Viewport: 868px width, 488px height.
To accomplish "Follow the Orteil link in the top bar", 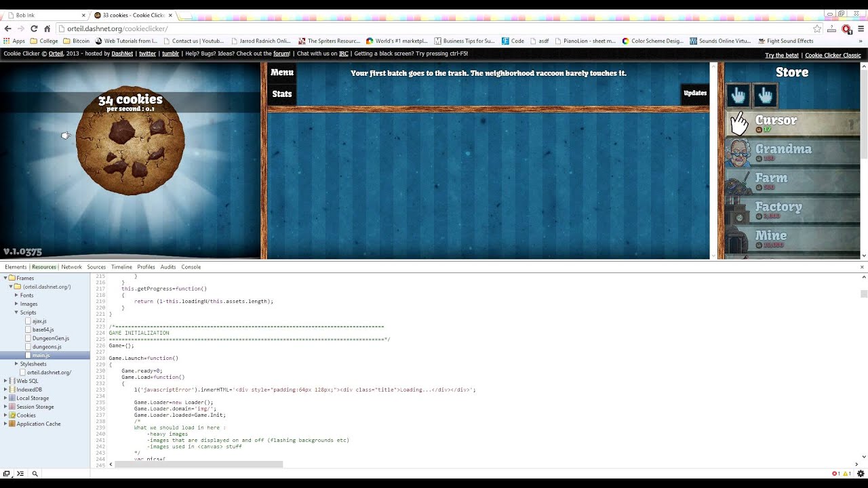I will (x=56, y=54).
